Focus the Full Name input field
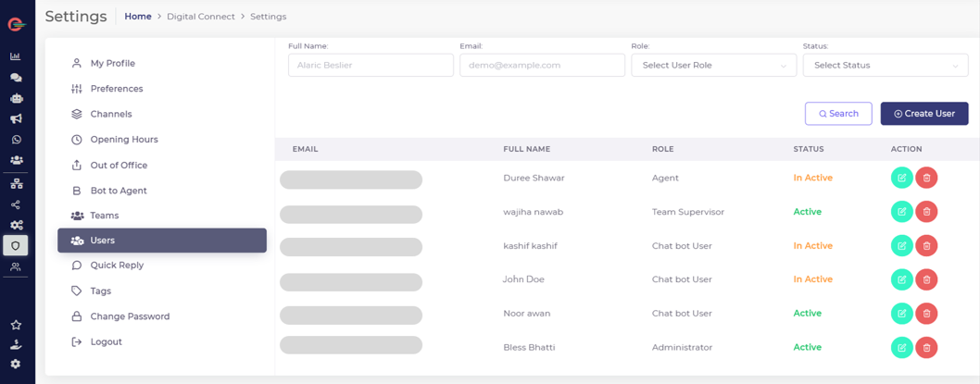The image size is (980, 384). [371, 65]
